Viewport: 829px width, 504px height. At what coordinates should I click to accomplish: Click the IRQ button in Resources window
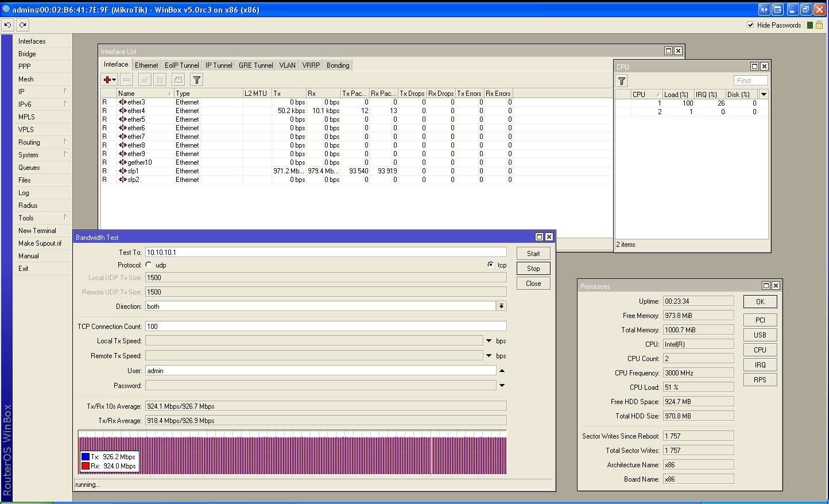(760, 365)
